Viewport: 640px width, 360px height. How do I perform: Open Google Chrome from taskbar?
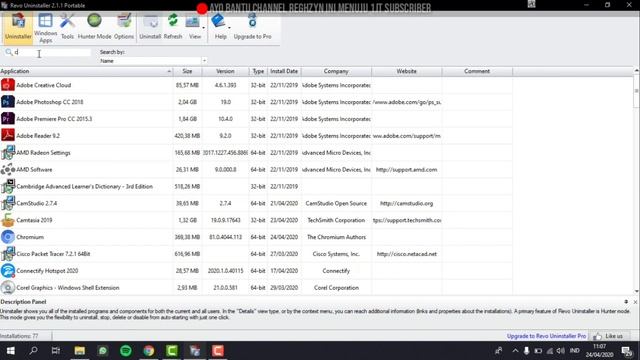click(x=149, y=351)
